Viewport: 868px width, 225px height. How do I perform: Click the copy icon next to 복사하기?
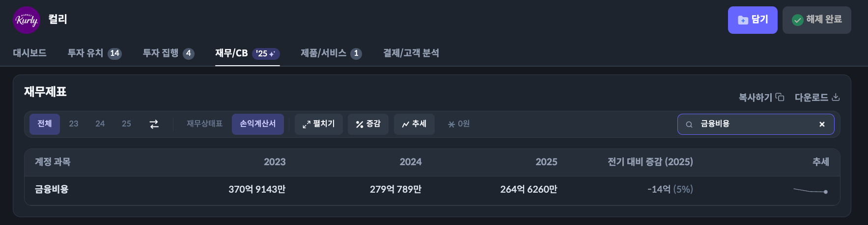(x=780, y=97)
